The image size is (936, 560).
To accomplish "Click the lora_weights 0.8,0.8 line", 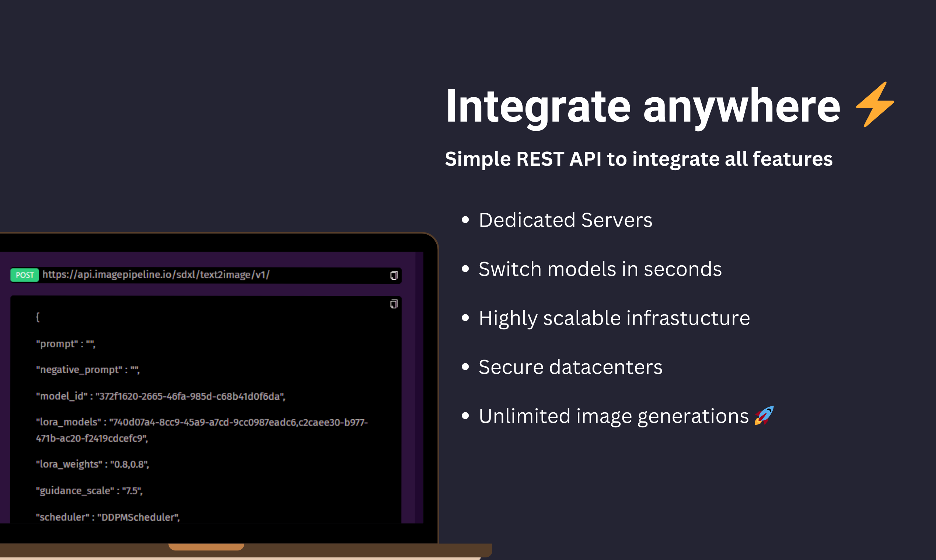I will click(x=92, y=464).
